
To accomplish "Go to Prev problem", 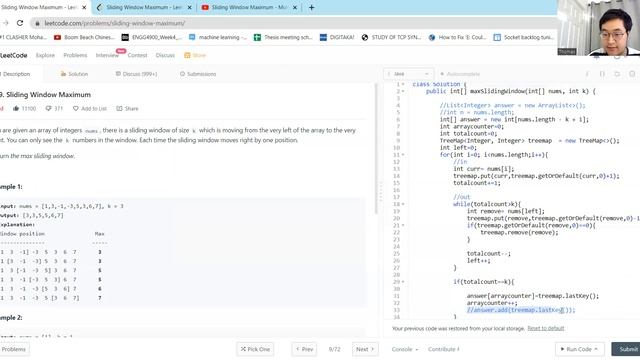I will click(304, 349).
